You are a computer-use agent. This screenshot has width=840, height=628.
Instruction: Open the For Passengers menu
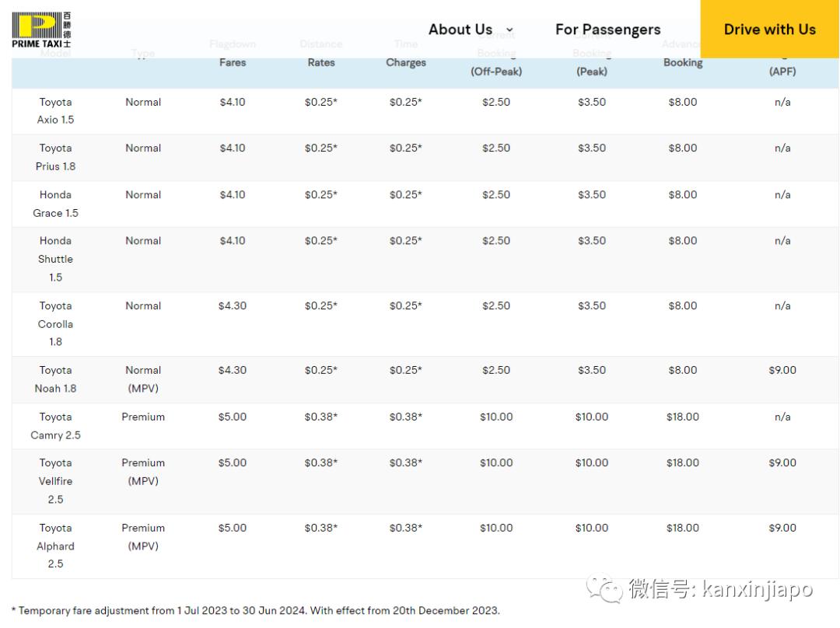tap(607, 30)
